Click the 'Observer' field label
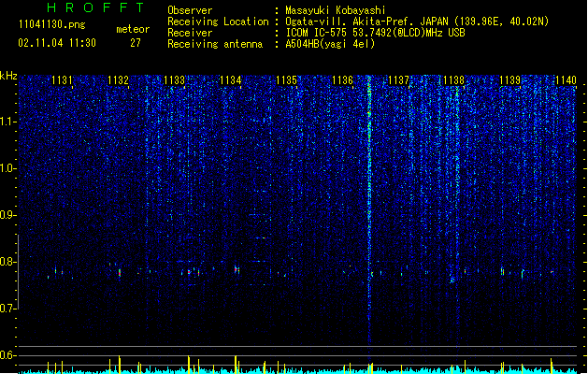Image resolution: width=588 pixels, height=374 pixels. pyautogui.click(x=190, y=10)
